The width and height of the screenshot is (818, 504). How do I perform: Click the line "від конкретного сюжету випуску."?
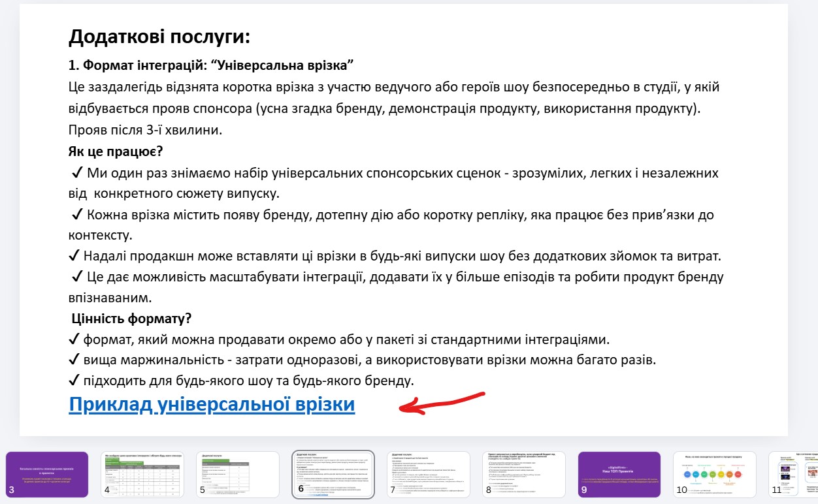tap(174, 194)
